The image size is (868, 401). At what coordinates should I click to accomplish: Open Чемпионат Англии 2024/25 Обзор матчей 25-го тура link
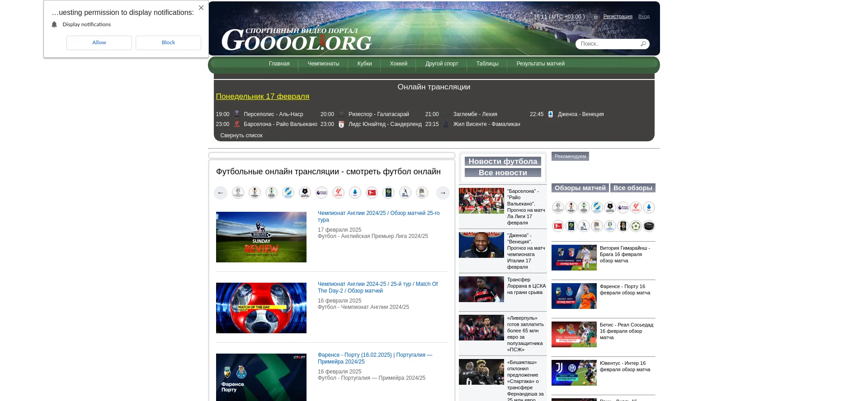point(378,216)
